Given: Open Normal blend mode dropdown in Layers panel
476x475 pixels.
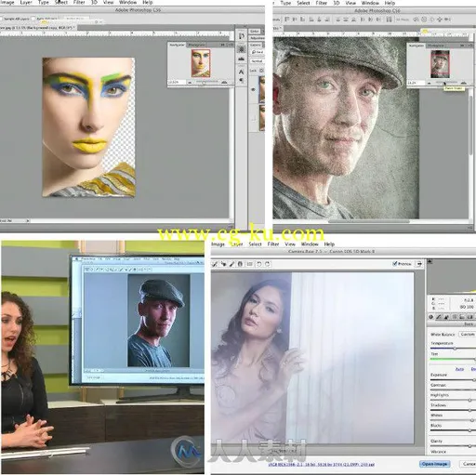Looking at the screenshot, I should tap(258, 61).
